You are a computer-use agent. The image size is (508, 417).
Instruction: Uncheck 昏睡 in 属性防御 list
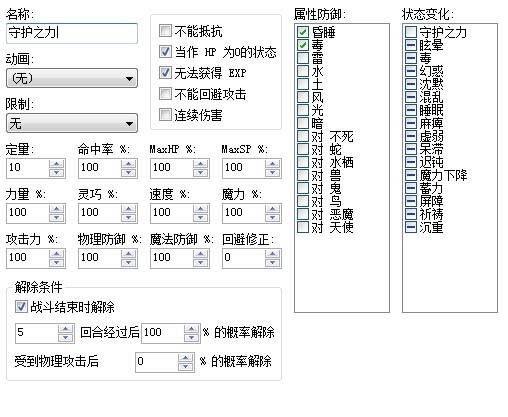[x=303, y=32]
